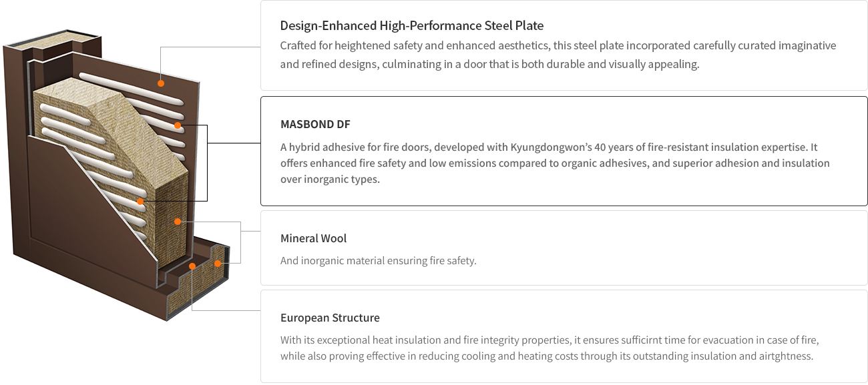Click the orange hotspot on the steel plate
Image resolution: width=868 pixels, height=385 pixels.
point(161,83)
